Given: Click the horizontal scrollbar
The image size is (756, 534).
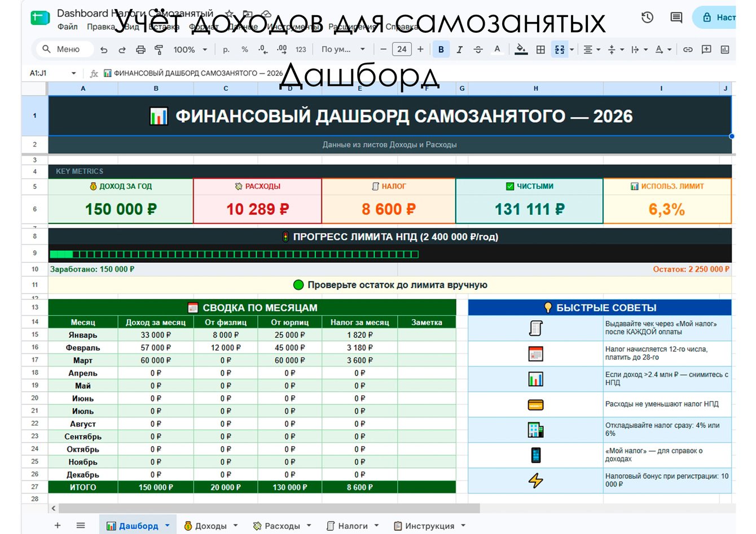Looking at the screenshot, I should [269, 508].
